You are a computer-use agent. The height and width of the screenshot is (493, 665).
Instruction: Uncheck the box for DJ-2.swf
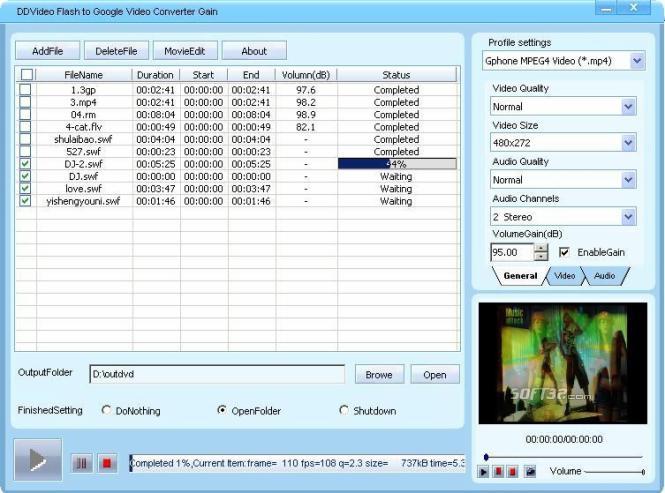pos(25,163)
